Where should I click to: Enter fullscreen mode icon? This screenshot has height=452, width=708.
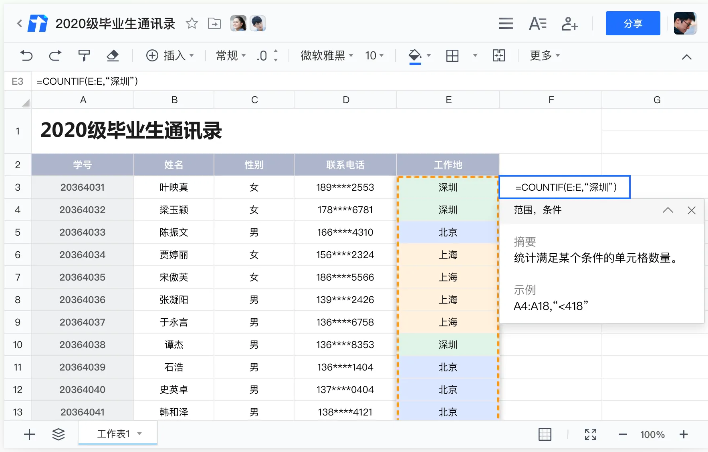[590, 434]
